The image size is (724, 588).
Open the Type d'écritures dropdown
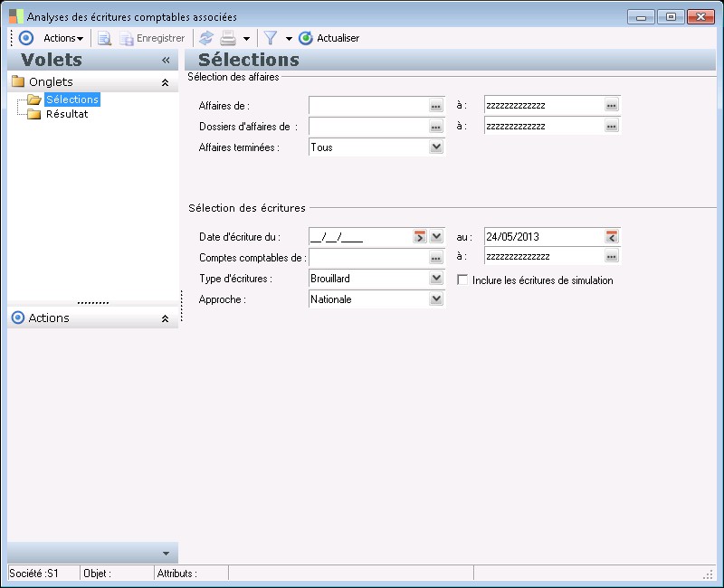click(x=436, y=279)
